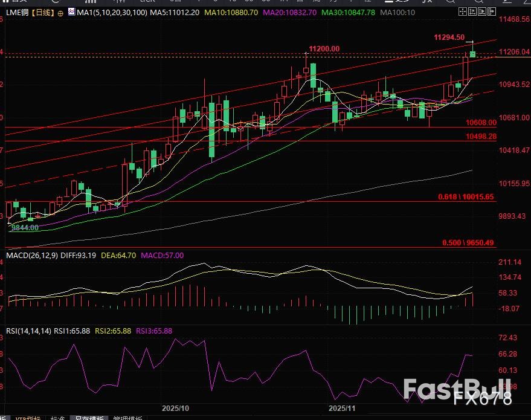Select the 管理模板 tab at bottom
Screen dimensions: 531x420
pos(127,418)
